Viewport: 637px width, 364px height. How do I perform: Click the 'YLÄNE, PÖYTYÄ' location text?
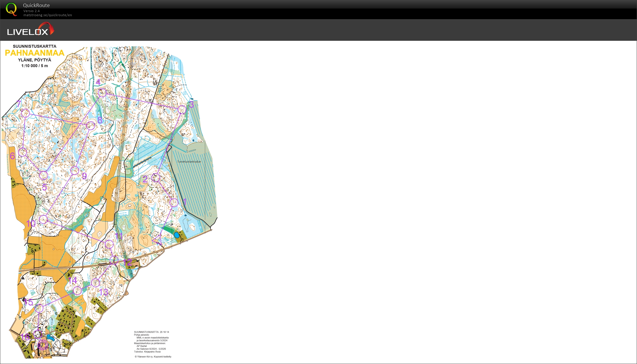35,60
